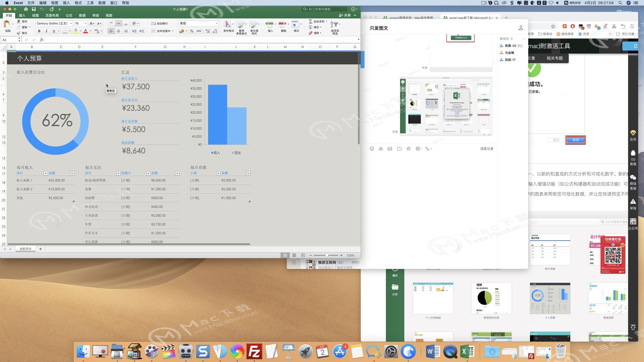Open the 页面布局 ribbon tab
Viewport: 644px width, 362px height.
coord(52,15)
